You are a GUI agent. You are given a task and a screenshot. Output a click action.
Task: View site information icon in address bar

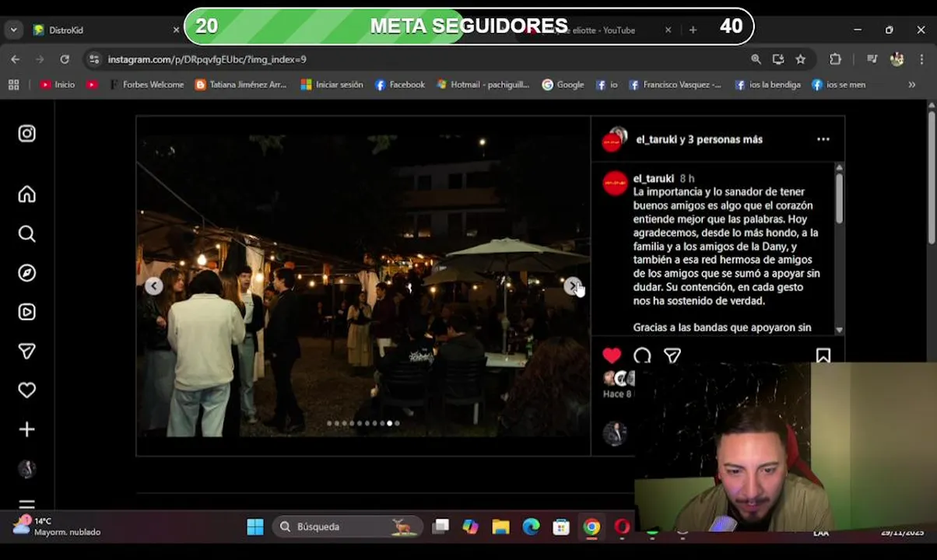pos(94,59)
